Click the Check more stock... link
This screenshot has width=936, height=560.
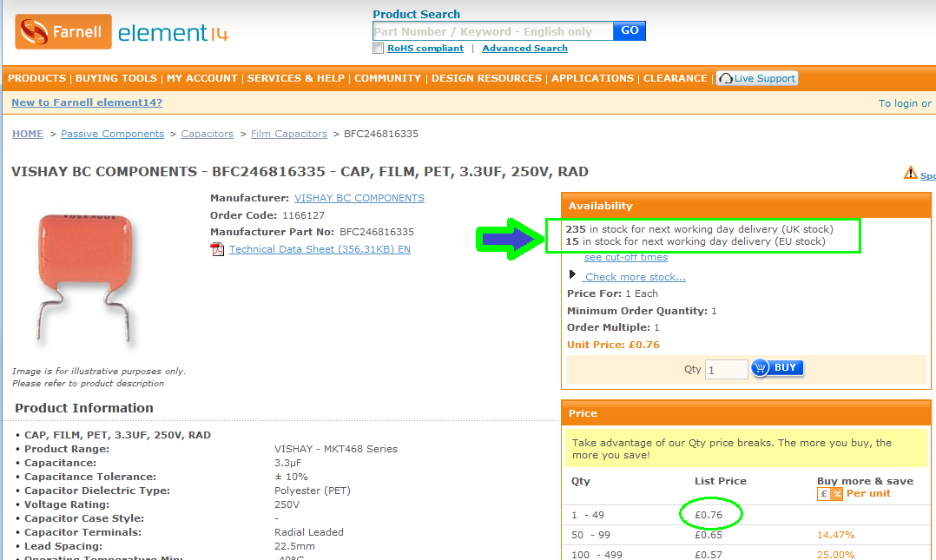[636, 277]
